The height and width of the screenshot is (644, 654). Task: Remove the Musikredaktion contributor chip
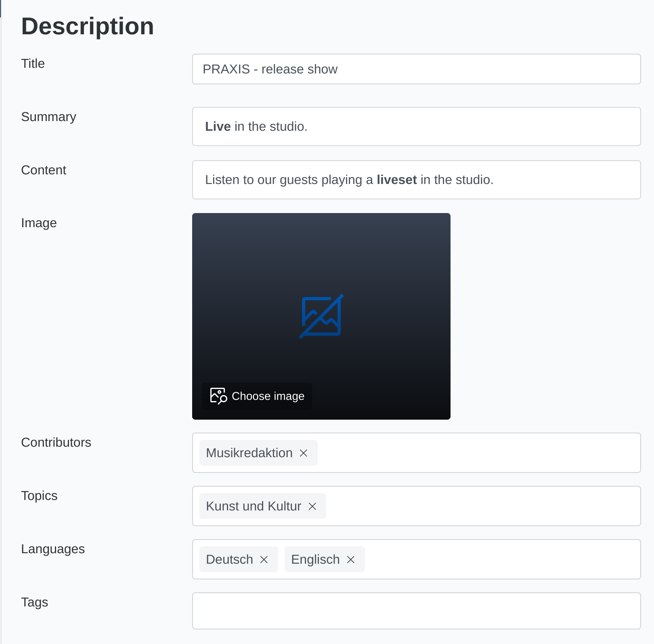coord(304,453)
